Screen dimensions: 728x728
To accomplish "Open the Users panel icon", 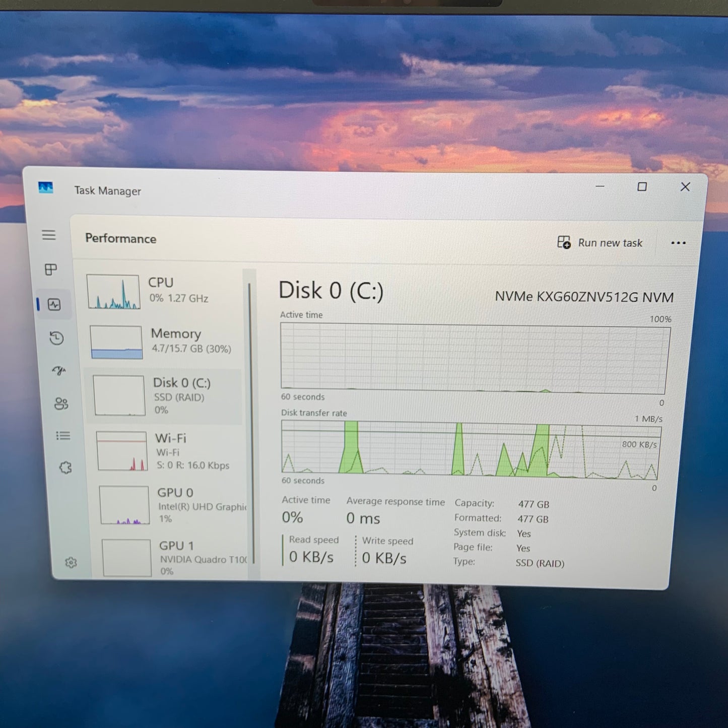I will [61, 405].
